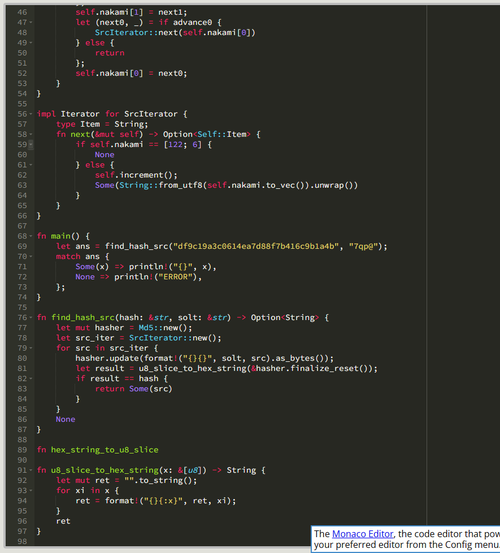Screen dimensions: 500x553
Task: Click "return Some(src)" on line 83
Action: [134, 389]
